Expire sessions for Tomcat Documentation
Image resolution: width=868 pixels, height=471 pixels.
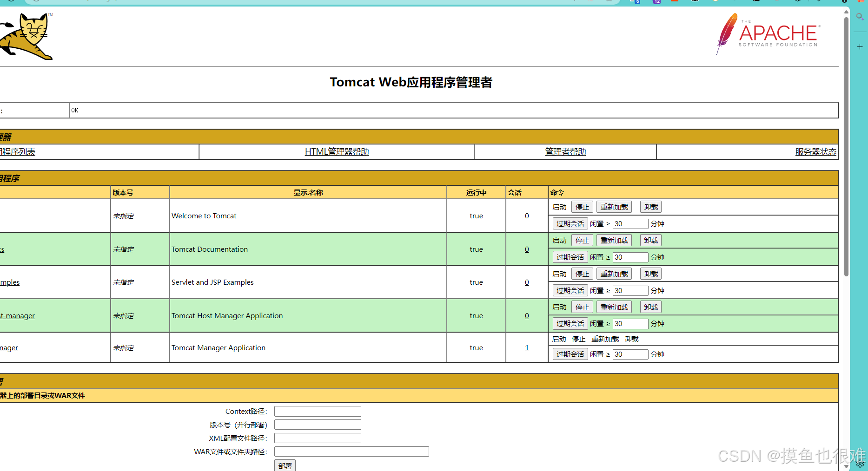pyautogui.click(x=570, y=257)
